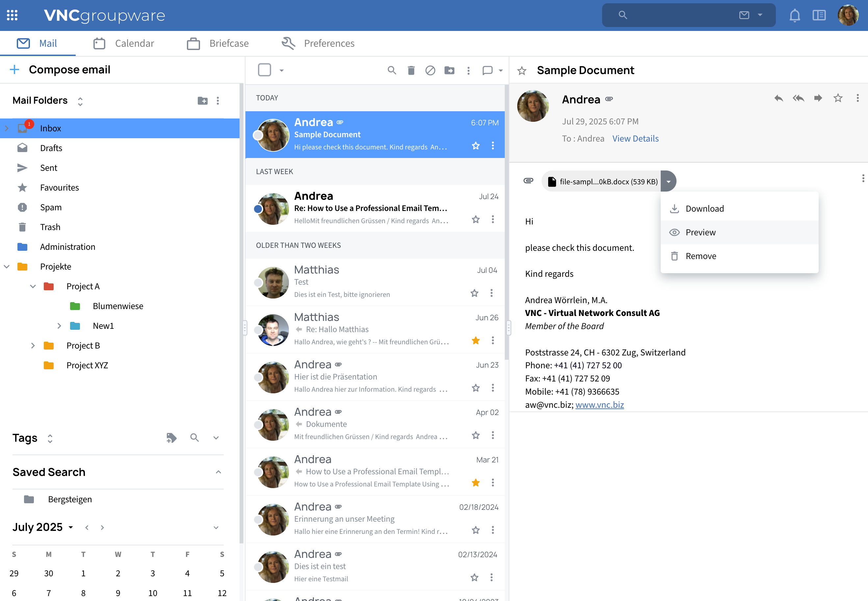Toggle the attachment dropdown arrow
The image size is (868, 601).
tap(669, 181)
